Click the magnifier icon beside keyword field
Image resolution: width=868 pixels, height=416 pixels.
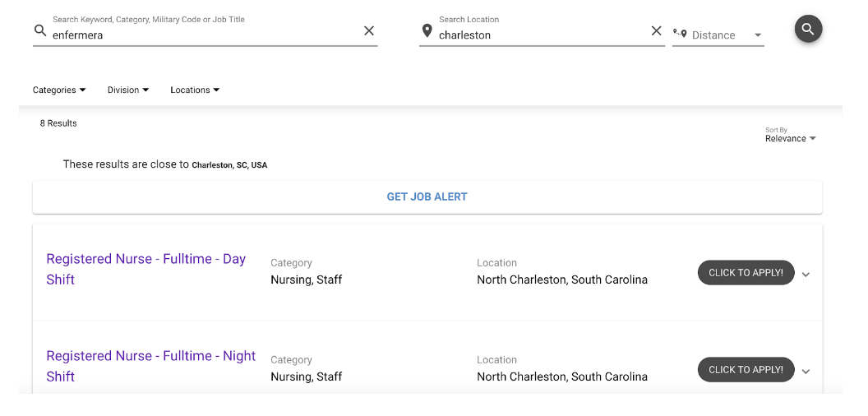coord(40,30)
